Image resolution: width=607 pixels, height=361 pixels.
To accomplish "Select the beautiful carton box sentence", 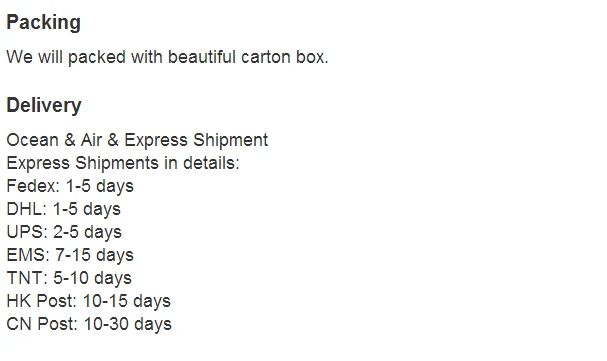I will (x=167, y=57).
